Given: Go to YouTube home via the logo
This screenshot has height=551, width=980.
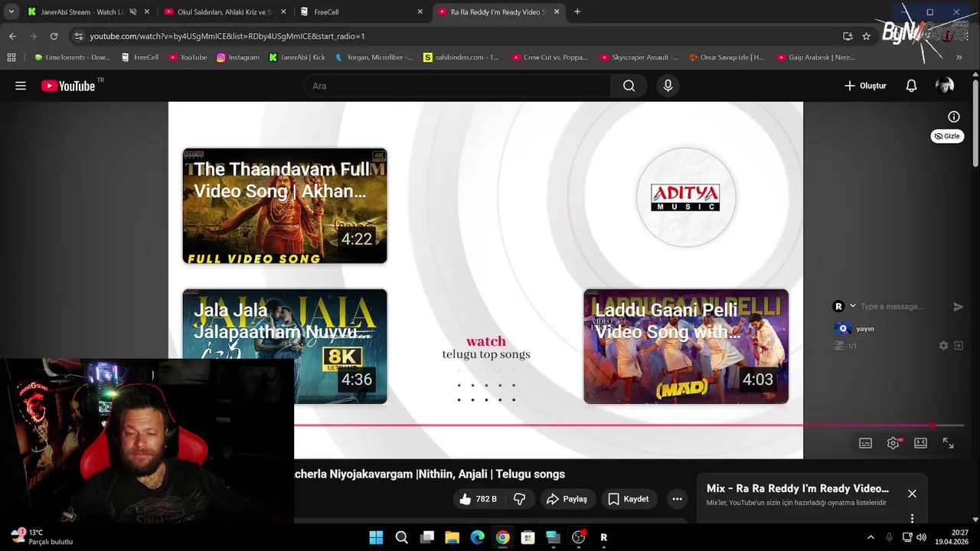Looking at the screenshot, I should point(68,86).
